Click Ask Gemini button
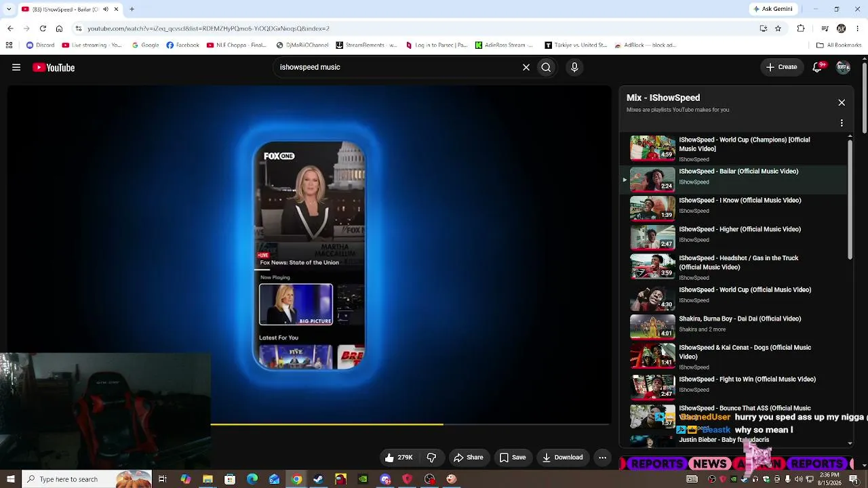868x488 pixels. tap(773, 9)
